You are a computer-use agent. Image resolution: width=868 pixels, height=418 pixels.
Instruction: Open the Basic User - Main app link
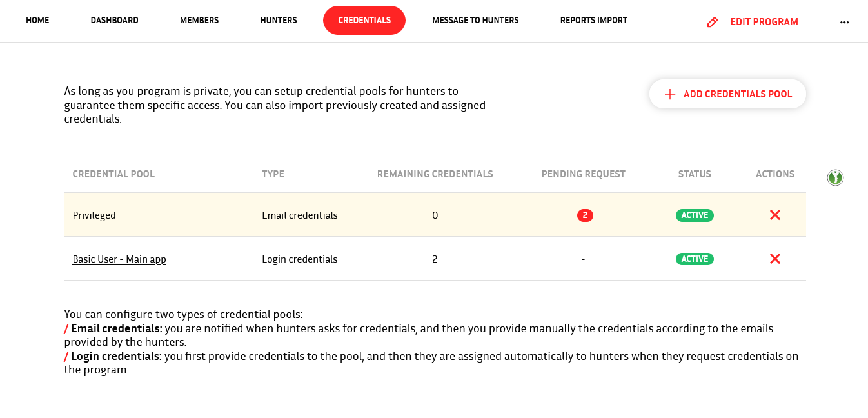click(x=119, y=259)
